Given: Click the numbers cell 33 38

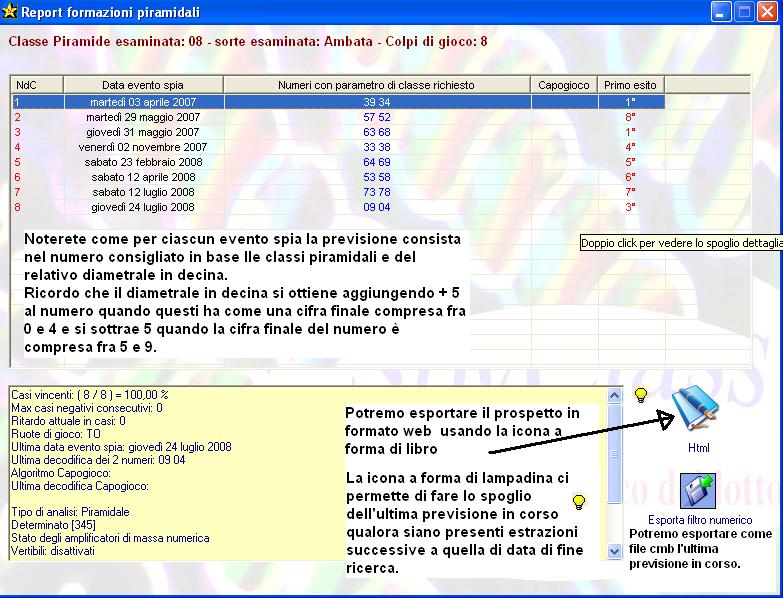Looking at the screenshot, I should [377, 147].
